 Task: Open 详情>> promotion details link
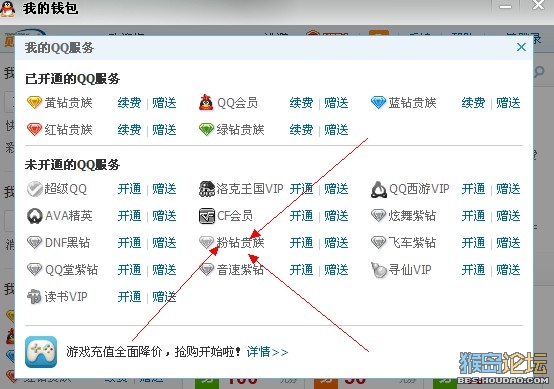pos(267,352)
